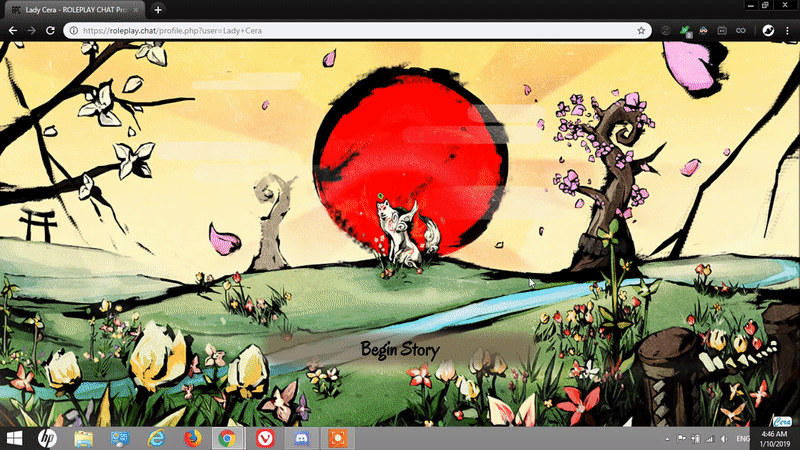This screenshot has height=450, width=800.
Task: Click the Begin Story link
Action: tap(400, 350)
